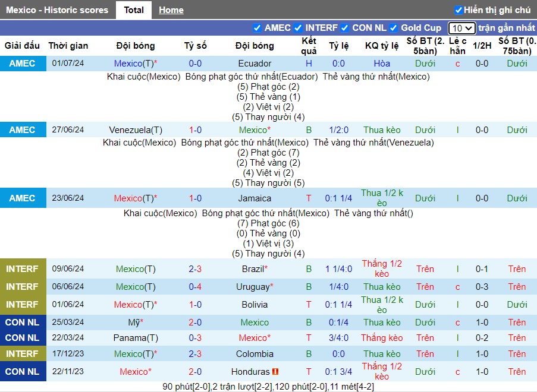
Task: Click the Tỷ số column header
Action: click(x=195, y=46)
